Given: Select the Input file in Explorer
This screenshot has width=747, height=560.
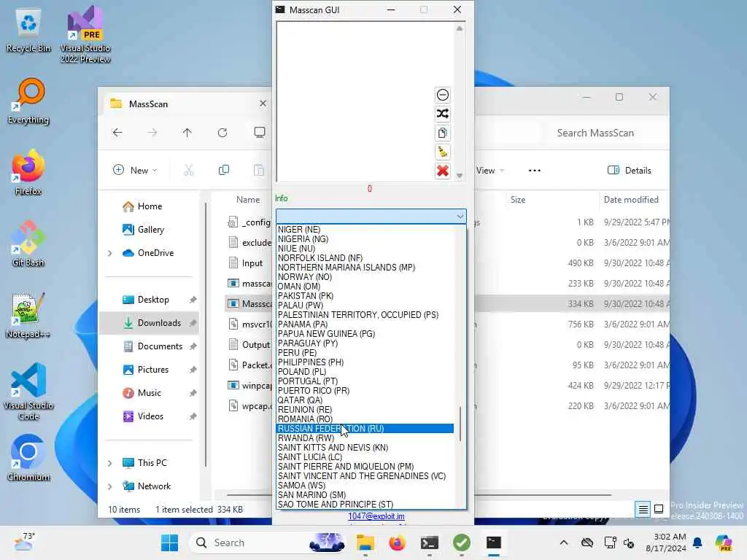Looking at the screenshot, I should (x=252, y=262).
